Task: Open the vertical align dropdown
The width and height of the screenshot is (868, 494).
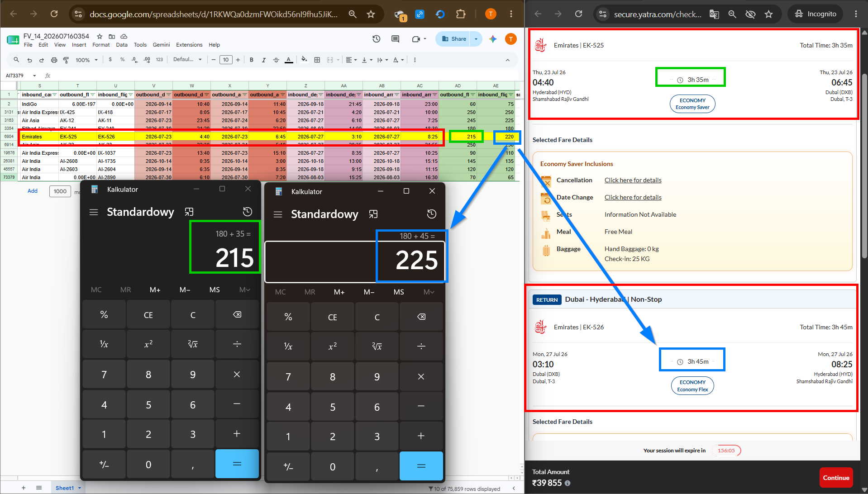Action: [367, 60]
